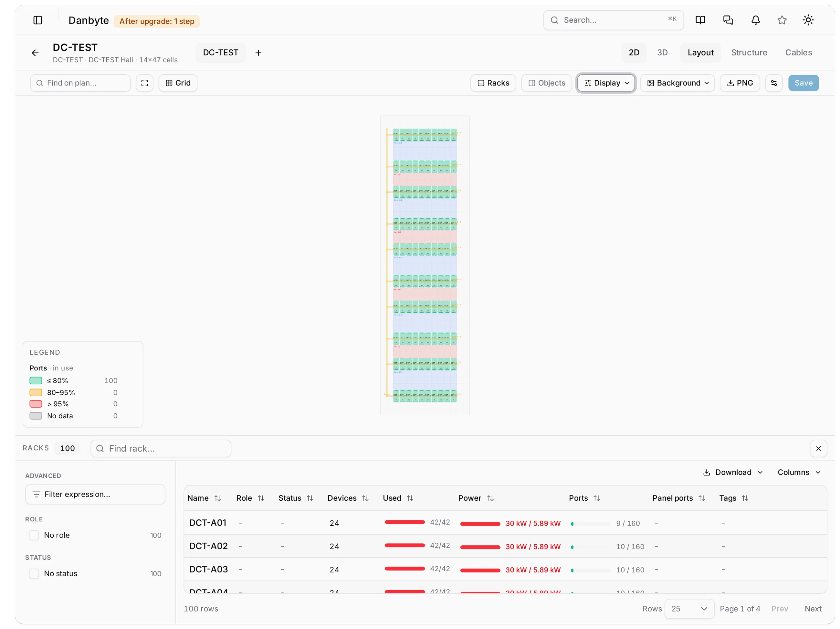This screenshot has height=629, width=840.
Task: Select the DC-TEST plan tab
Action: (221, 52)
